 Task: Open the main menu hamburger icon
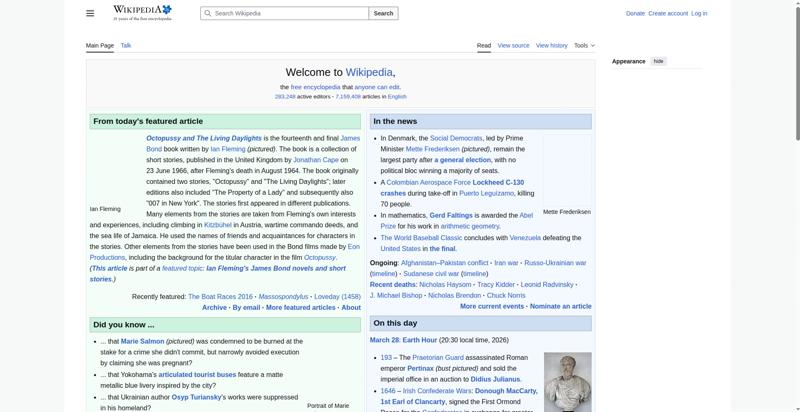(x=90, y=13)
